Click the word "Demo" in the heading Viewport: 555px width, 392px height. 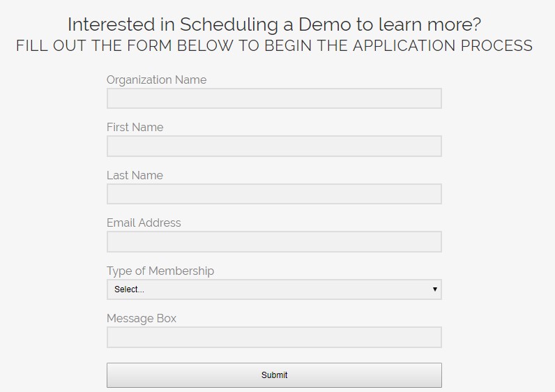point(325,24)
